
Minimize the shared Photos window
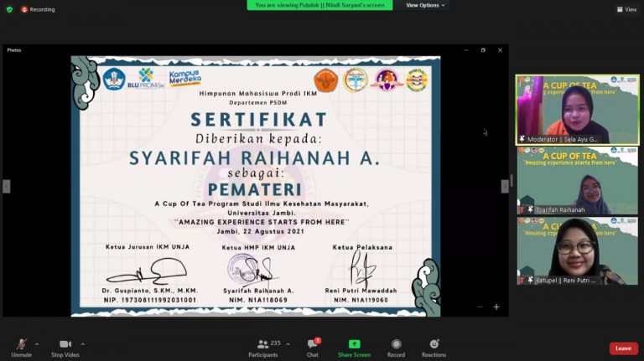[x=466, y=50]
